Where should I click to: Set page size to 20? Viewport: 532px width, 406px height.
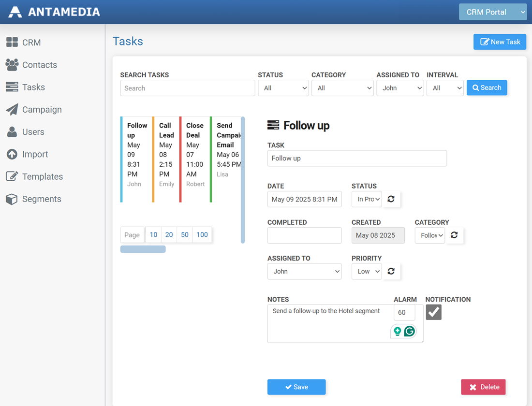pos(169,235)
